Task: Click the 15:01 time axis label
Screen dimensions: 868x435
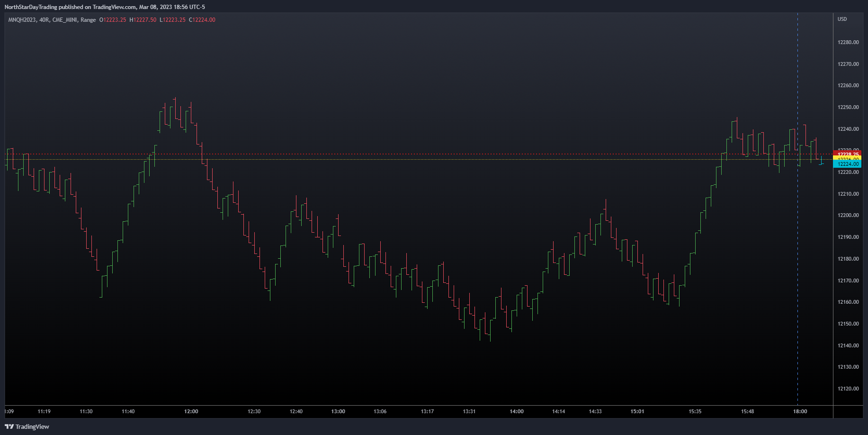Action: 637,411
